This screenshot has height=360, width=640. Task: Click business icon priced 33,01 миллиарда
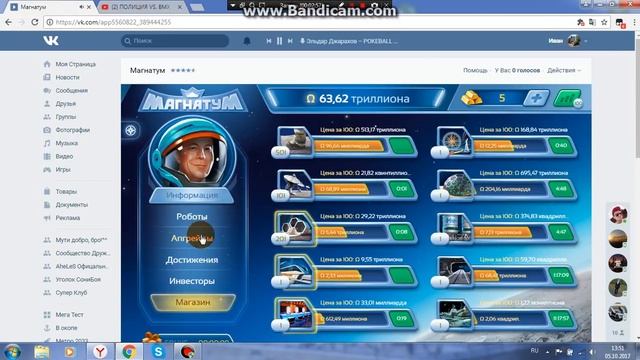click(295, 314)
